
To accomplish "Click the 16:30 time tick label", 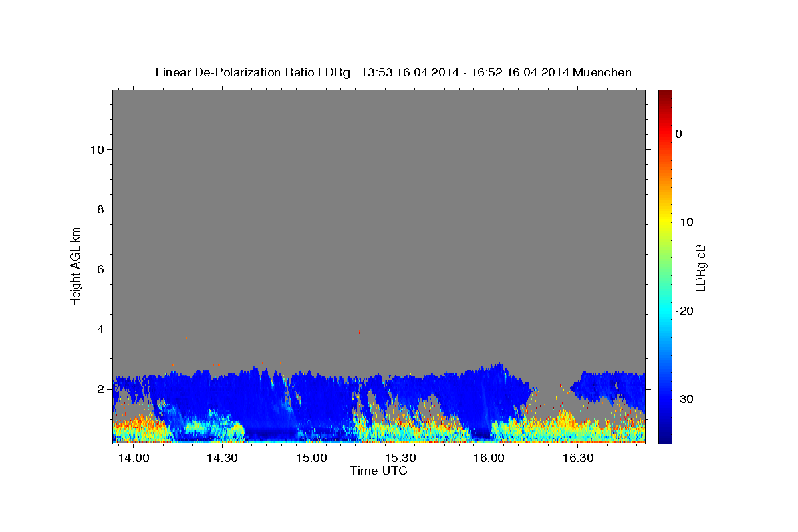I will pos(578,458).
